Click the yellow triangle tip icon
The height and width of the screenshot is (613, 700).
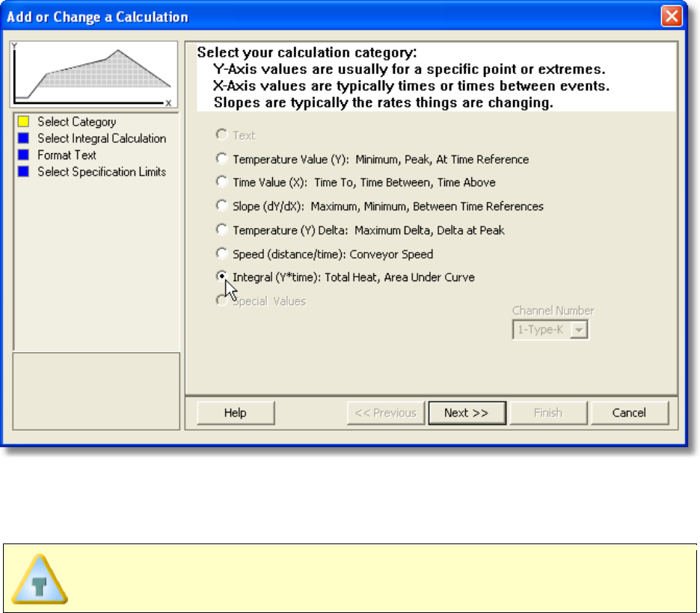[40, 579]
